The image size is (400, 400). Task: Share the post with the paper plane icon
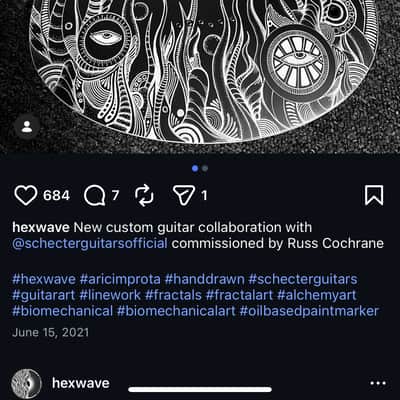pyautogui.click(x=183, y=196)
